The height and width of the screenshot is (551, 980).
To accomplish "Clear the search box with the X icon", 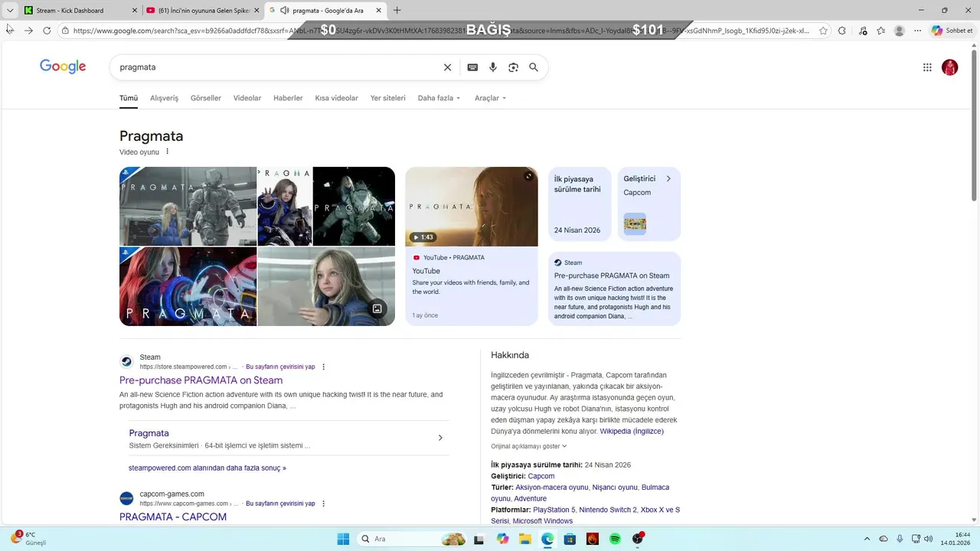I will 448,67.
